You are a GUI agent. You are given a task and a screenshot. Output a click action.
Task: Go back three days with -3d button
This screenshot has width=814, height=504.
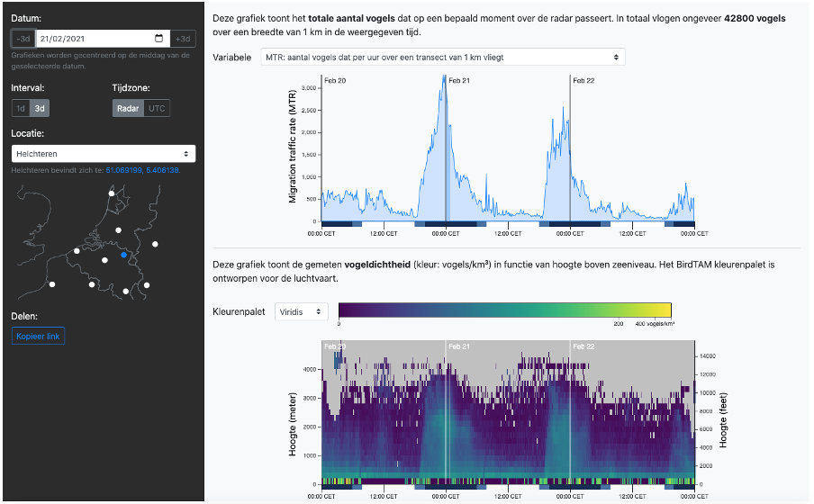[23, 39]
